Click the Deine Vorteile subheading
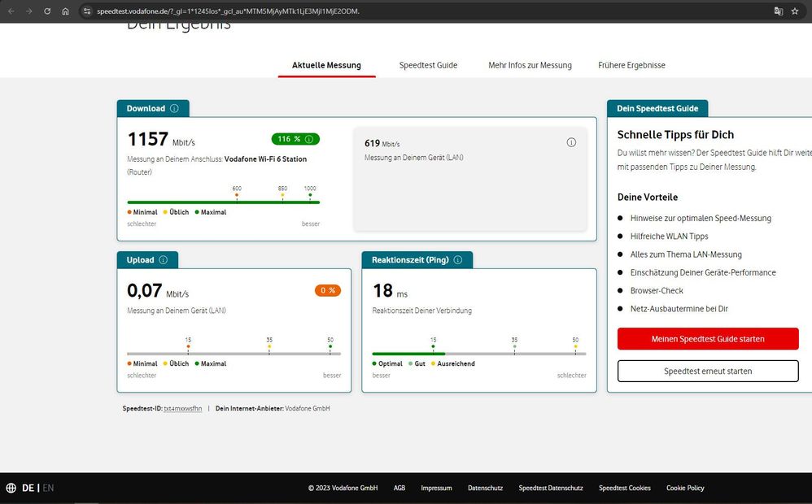The image size is (812, 504). [648, 197]
